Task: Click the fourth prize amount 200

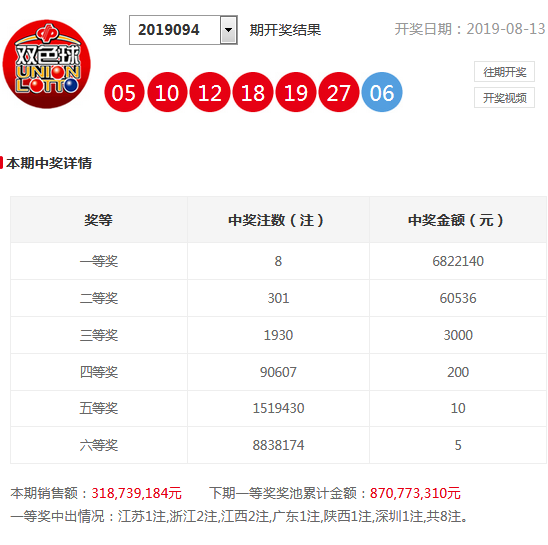Action: (x=458, y=372)
